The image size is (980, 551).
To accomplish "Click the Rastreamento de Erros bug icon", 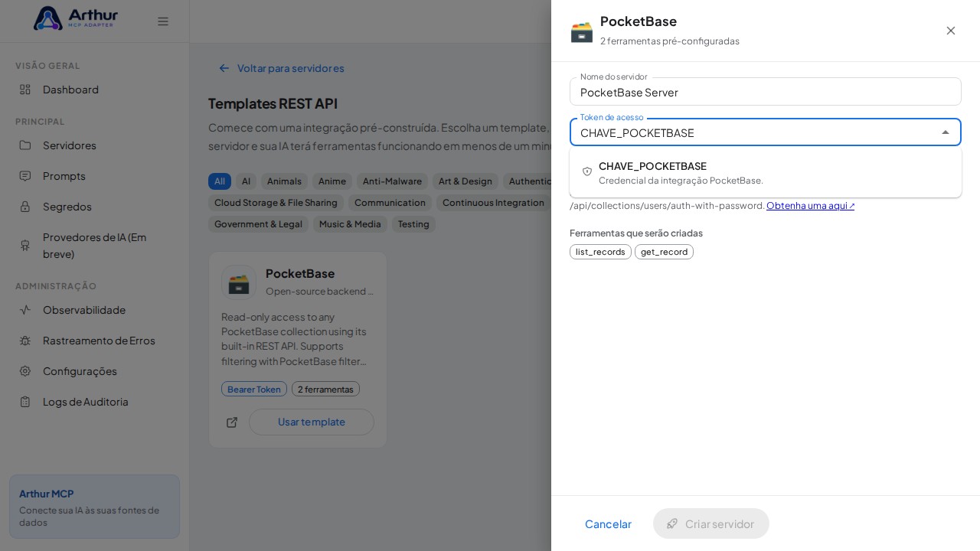I will click(25, 341).
